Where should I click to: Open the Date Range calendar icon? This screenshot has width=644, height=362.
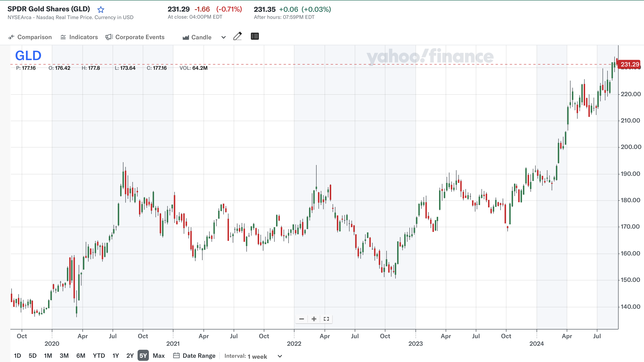click(x=176, y=355)
